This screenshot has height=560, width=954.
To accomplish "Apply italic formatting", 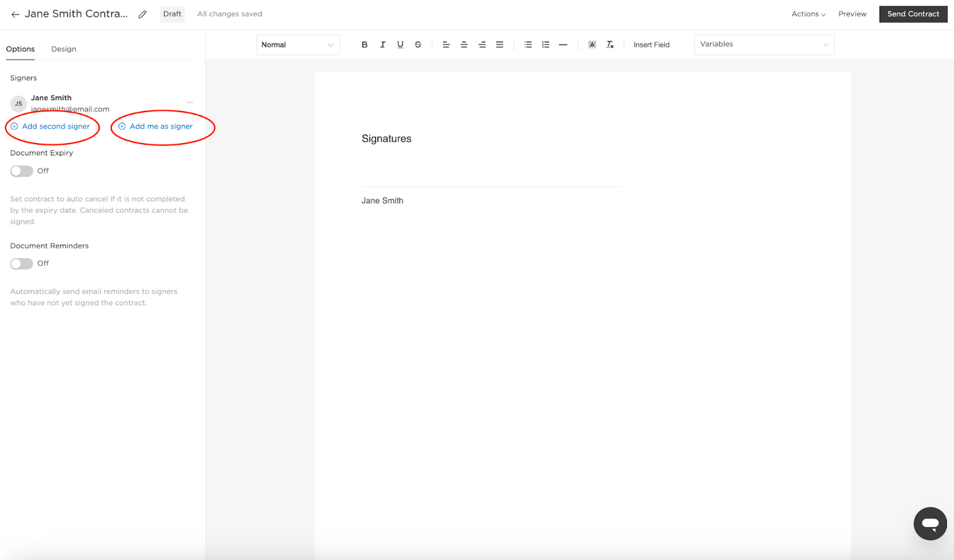I will tap(383, 45).
